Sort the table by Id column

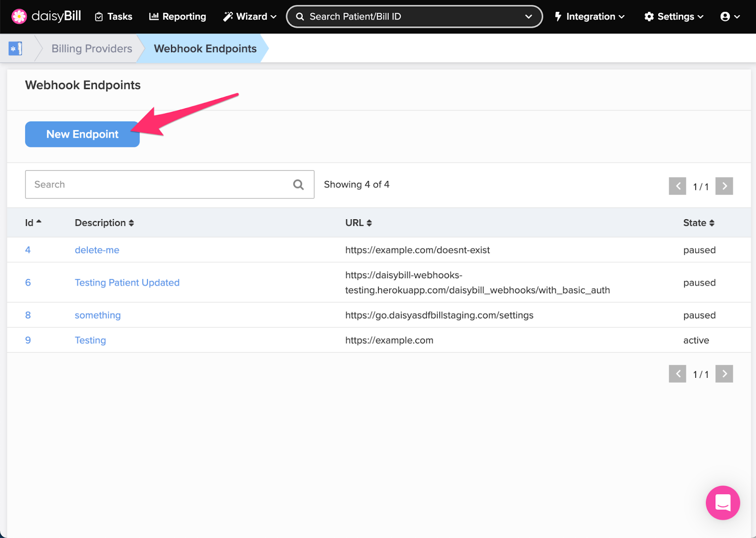pyautogui.click(x=33, y=222)
